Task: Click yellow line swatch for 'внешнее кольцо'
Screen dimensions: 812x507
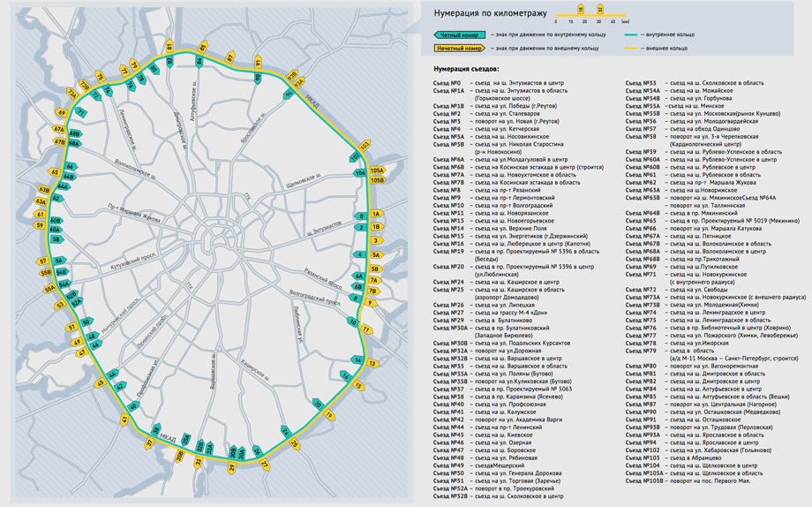Action: click(629, 49)
